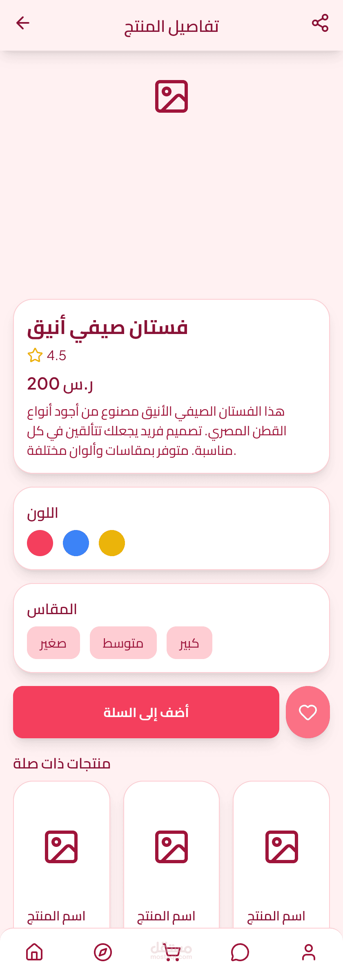The width and height of the screenshot is (343, 980).
Task: Select size متوسط
Action: point(123,643)
